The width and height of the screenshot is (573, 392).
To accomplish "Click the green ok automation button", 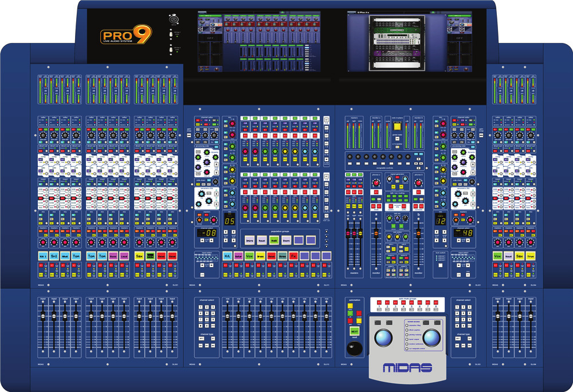I will pos(350,313).
